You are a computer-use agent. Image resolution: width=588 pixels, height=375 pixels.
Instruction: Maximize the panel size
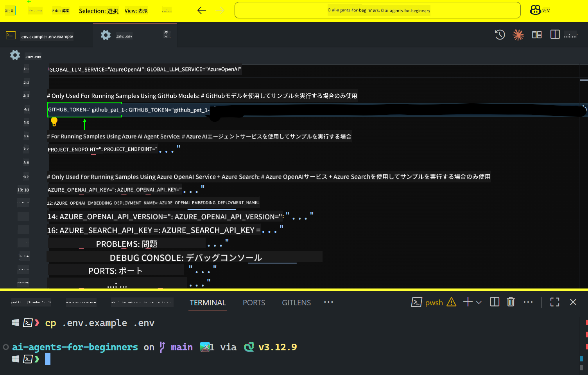555,302
